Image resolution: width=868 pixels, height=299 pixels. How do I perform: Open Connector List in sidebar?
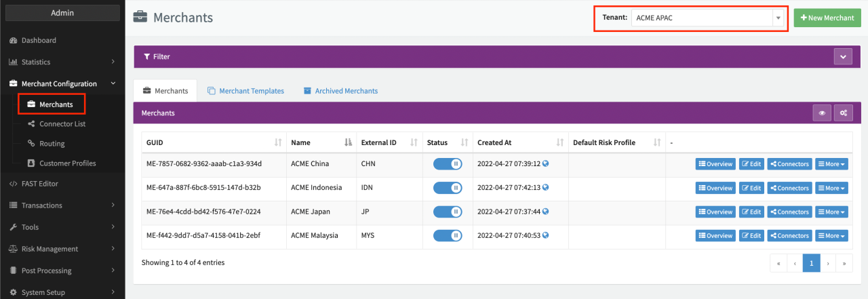tap(62, 124)
